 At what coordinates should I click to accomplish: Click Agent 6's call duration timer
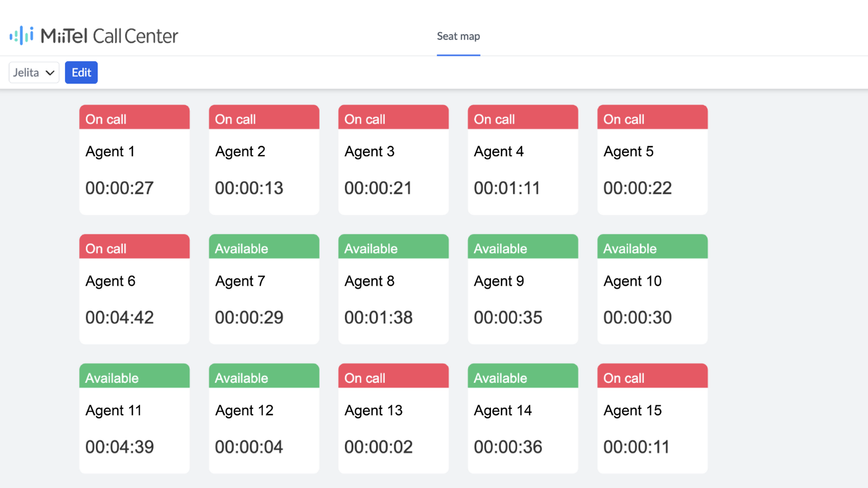click(x=119, y=317)
